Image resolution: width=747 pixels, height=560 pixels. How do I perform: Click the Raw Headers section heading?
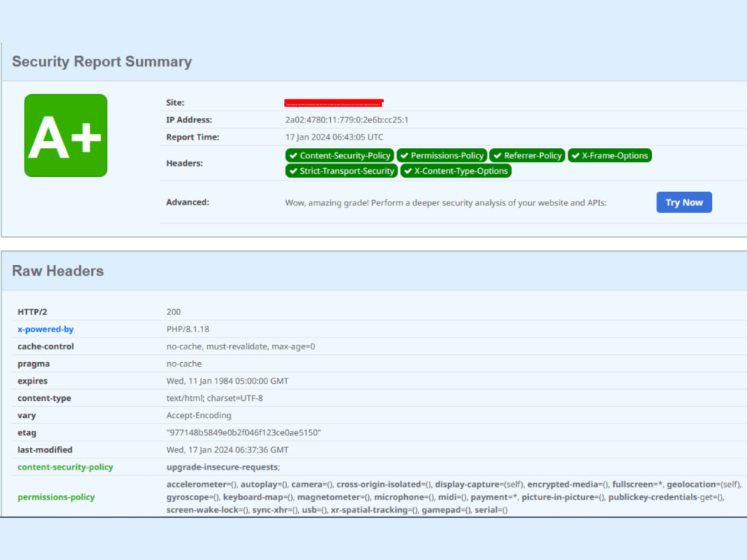pos(58,271)
